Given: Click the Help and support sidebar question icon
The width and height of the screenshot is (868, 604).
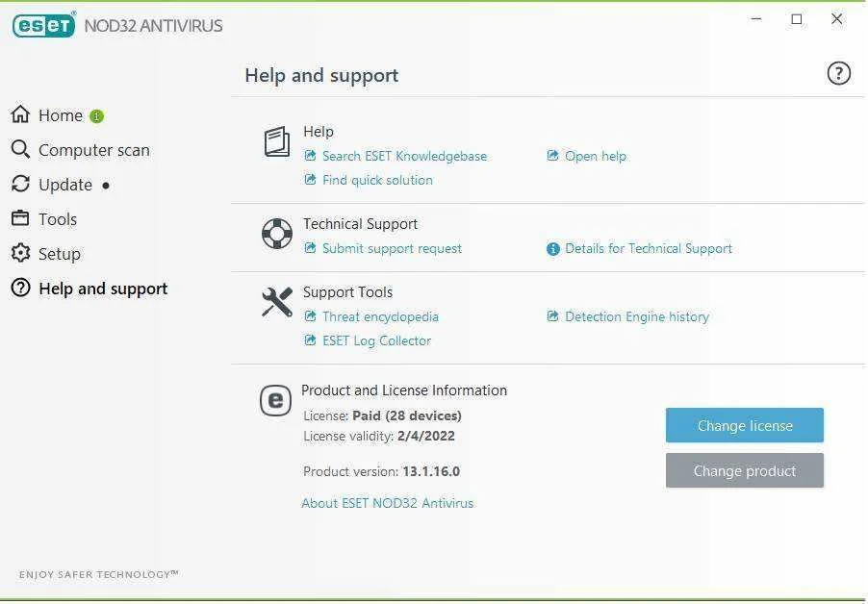Looking at the screenshot, I should tap(20, 288).
